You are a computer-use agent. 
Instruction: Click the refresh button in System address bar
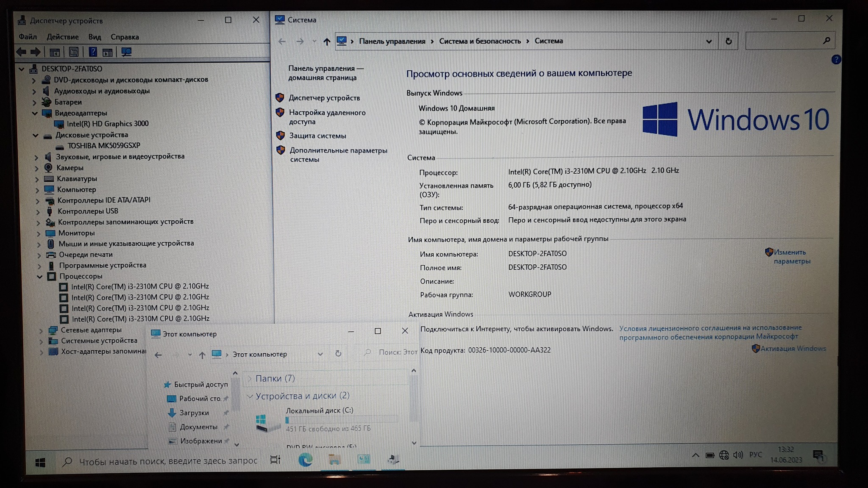(x=728, y=42)
